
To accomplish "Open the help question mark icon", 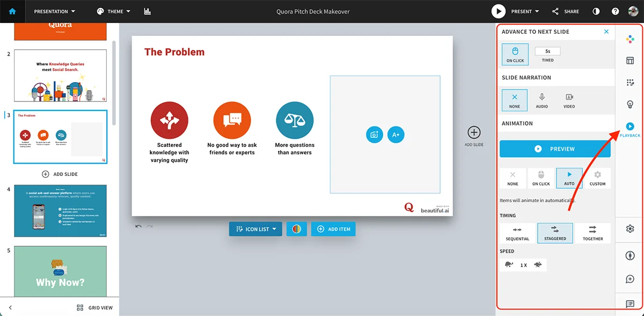I will click(616, 11).
